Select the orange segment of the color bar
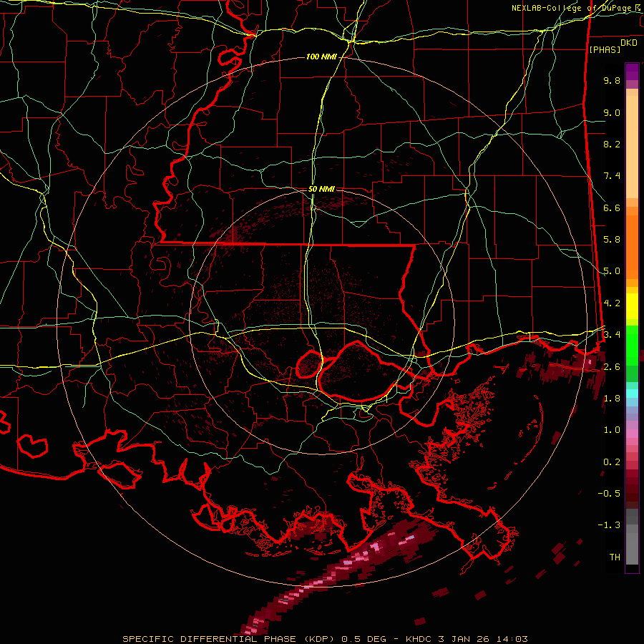 click(632, 248)
